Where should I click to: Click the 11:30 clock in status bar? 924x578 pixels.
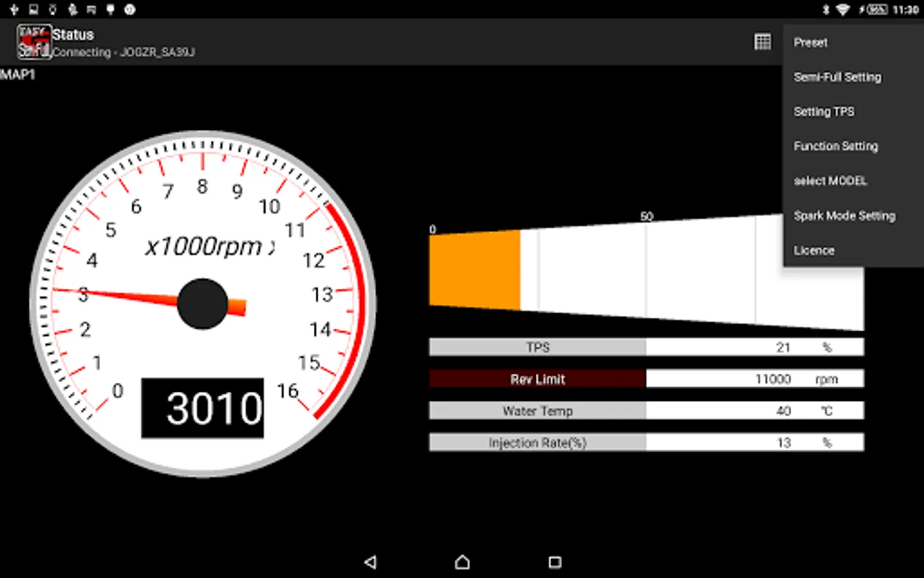pyautogui.click(x=905, y=10)
